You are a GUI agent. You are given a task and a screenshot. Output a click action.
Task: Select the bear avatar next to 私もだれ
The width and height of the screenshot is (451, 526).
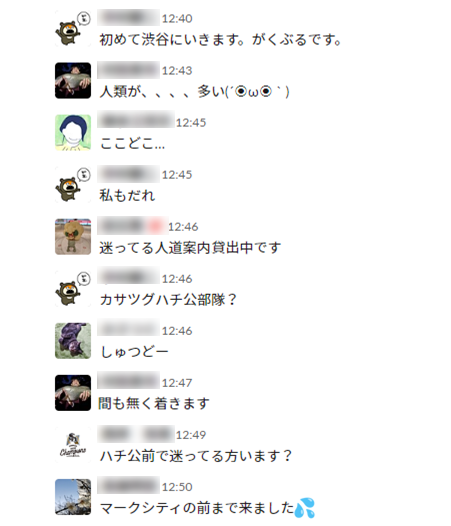coord(73,185)
